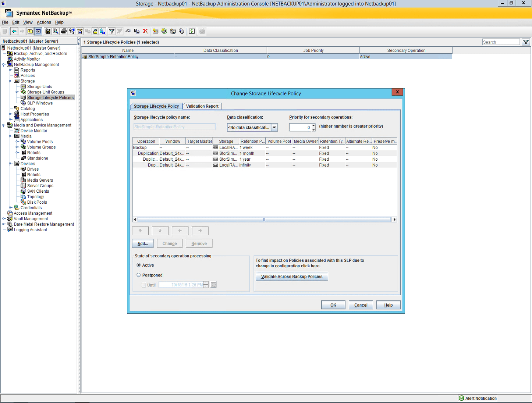532x403 pixels.
Task: Check the Until checkbox
Action: (x=144, y=285)
